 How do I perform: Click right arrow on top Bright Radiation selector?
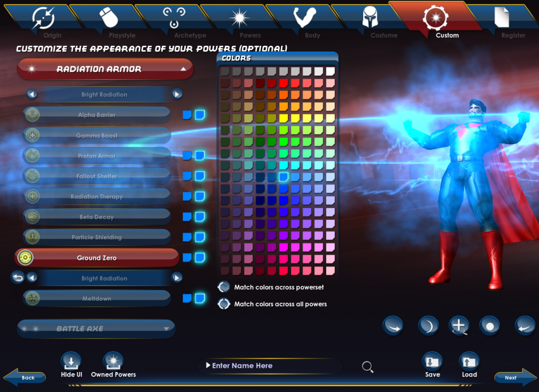(x=177, y=94)
